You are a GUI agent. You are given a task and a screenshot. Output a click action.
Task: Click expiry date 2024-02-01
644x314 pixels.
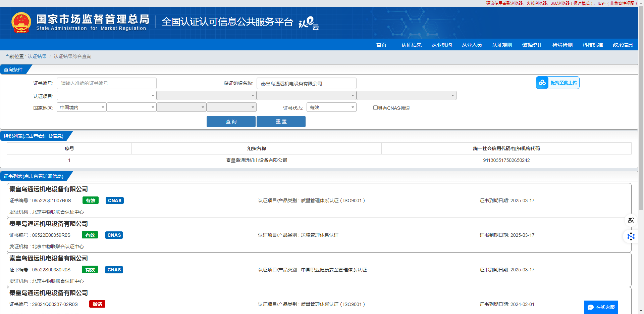[522, 304]
